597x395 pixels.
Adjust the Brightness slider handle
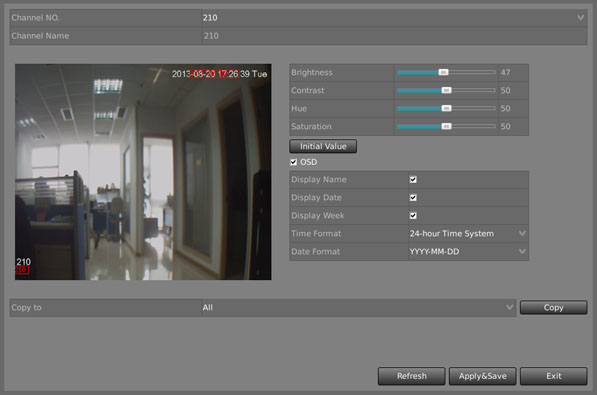[x=443, y=72]
